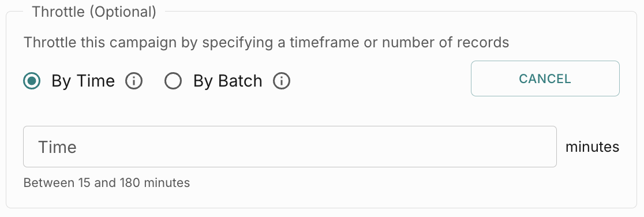Open the By Time tooltip icon
The width and height of the screenshot is (644, 217).
coord(134,81)
